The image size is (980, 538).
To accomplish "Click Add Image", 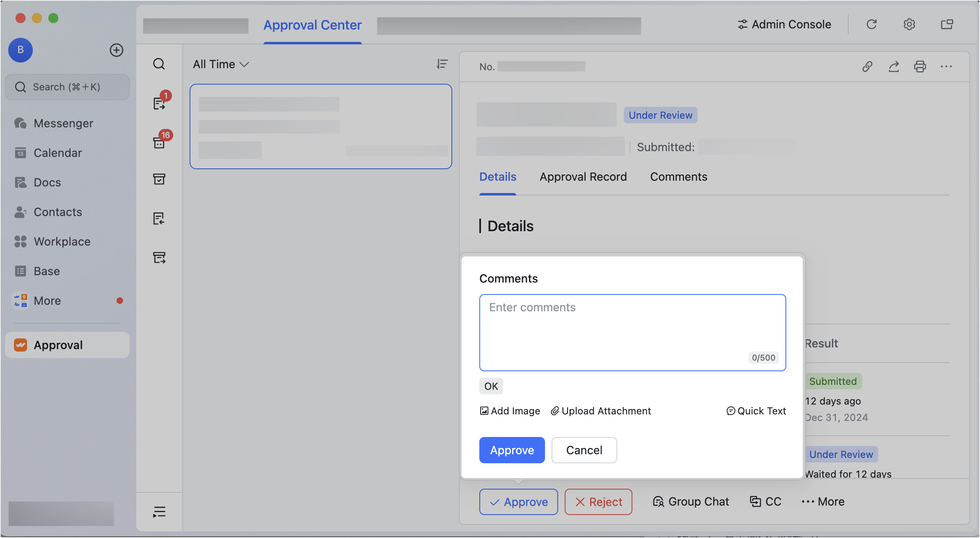I will [510, 411].
